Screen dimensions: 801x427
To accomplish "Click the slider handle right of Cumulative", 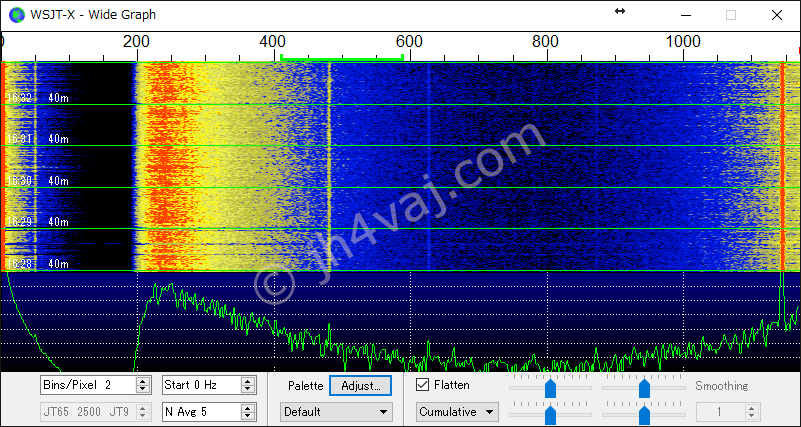I will pyautogui.click(x=550, y=415).
